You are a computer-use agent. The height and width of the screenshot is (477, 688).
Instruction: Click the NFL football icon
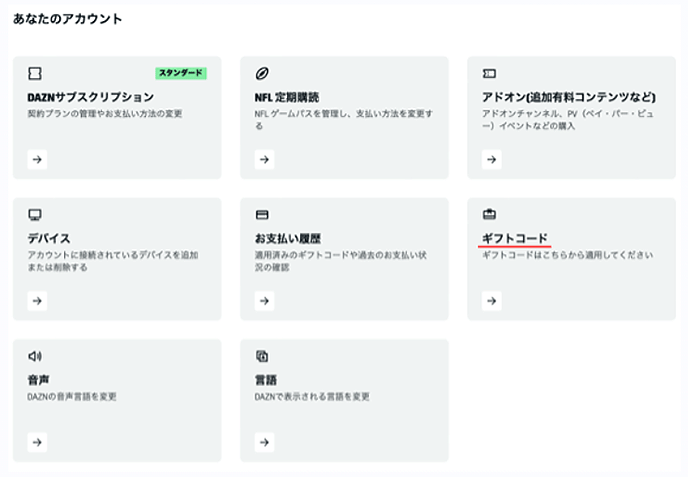262,73
